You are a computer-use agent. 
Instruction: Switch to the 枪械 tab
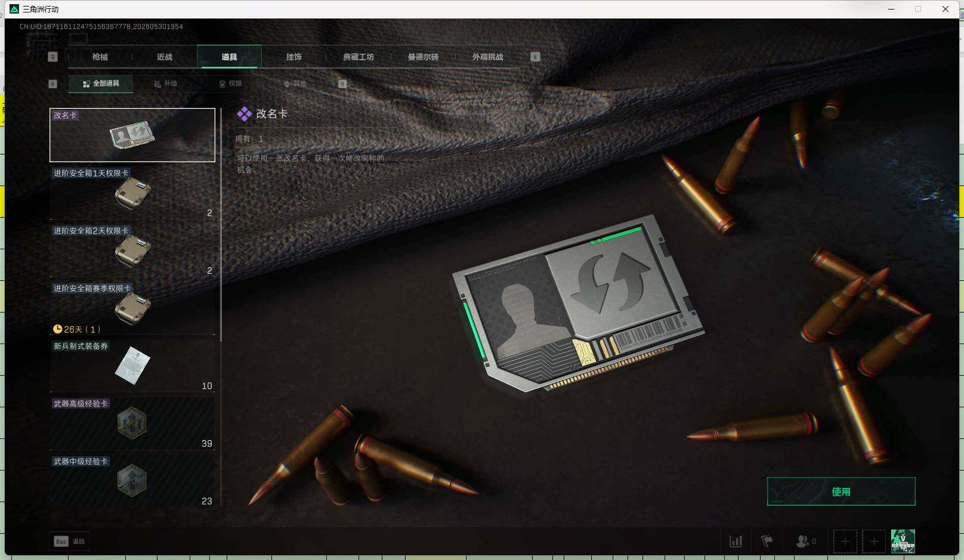[100, 57]
